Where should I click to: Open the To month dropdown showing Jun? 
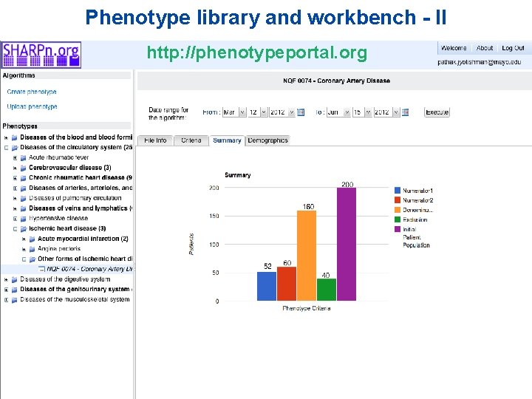338,112
